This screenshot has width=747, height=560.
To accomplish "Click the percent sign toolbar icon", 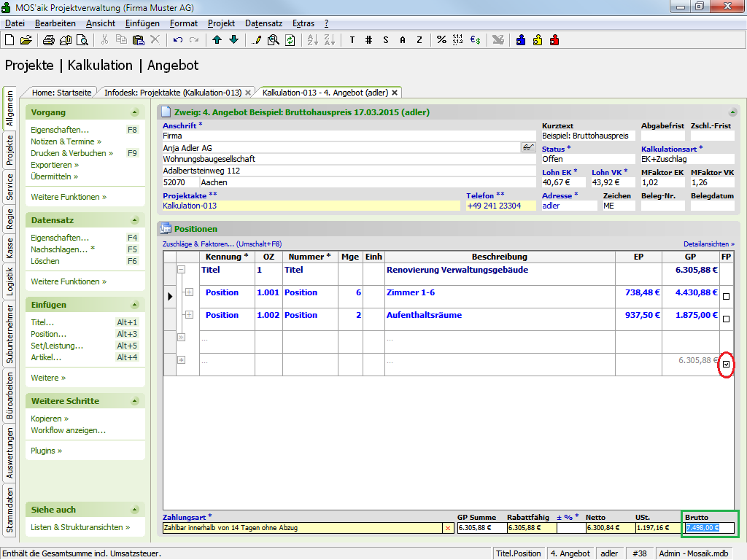I will 441,40.
